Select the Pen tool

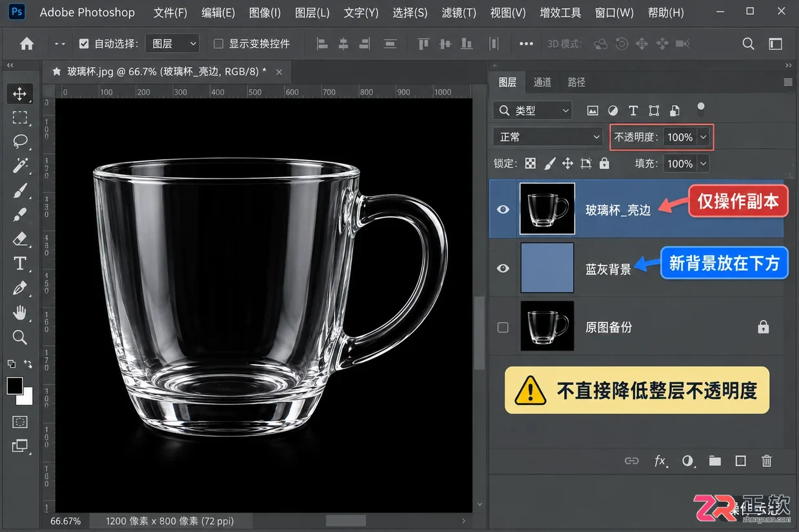(20, 288)
